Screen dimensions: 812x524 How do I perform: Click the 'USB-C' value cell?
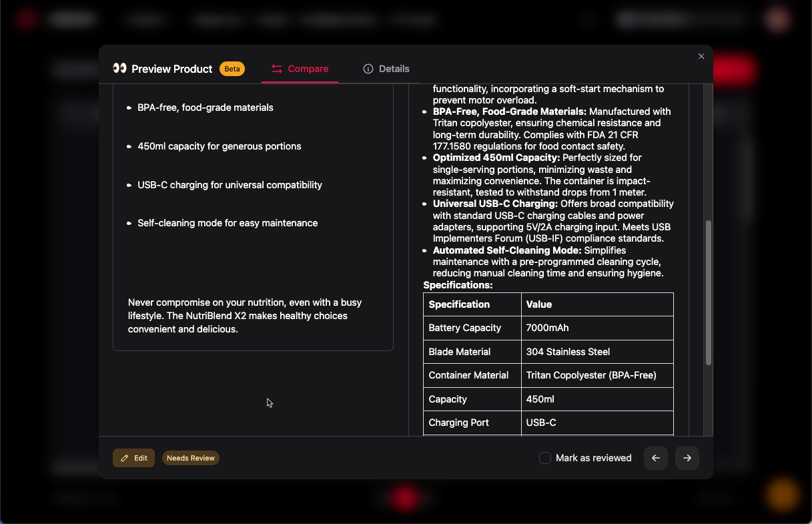pyautogui.click(x=597, y=423)
